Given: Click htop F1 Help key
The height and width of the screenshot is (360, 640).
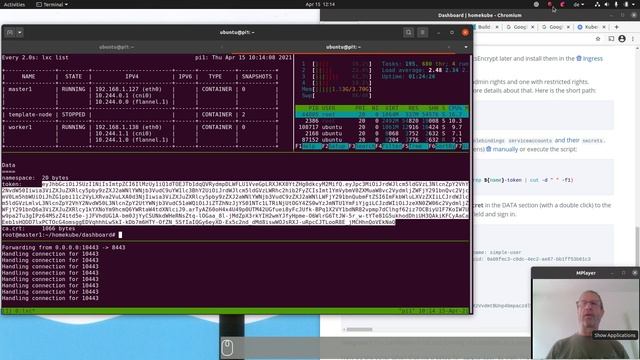Looking at the screenshot, I should (308, 146).
